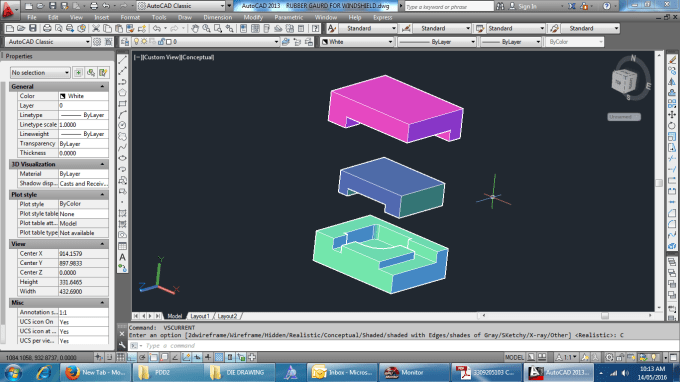Select the Multiline Text tool
The width and height of the screenshot is (680, 382).
[123, 257]
